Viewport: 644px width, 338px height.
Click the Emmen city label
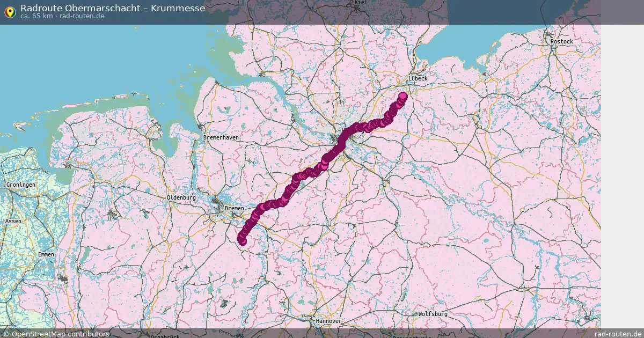coord(46,254)
